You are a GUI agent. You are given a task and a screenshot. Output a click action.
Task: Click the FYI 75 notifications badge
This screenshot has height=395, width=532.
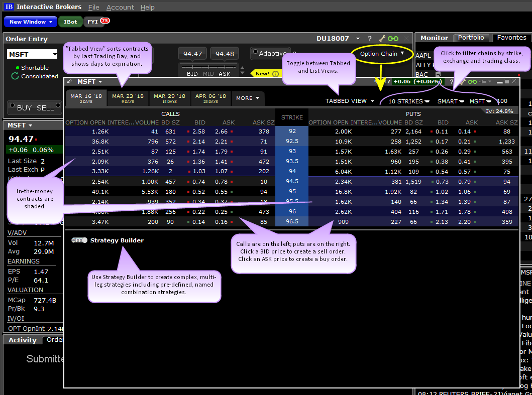click(105, 21)
